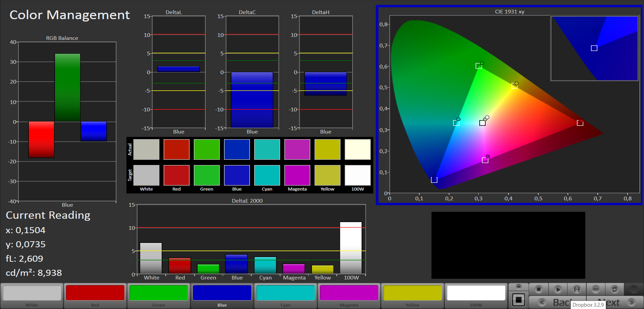Click the green bar in RGB Balance chart
Screen dimensions: 644x309
click(67, 88)
